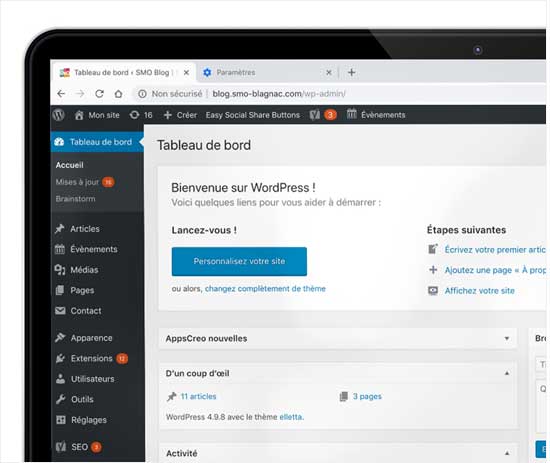Click Ajoutez une page À propos link
Viewport: 550px width, 463px height.
coord(495,270)
